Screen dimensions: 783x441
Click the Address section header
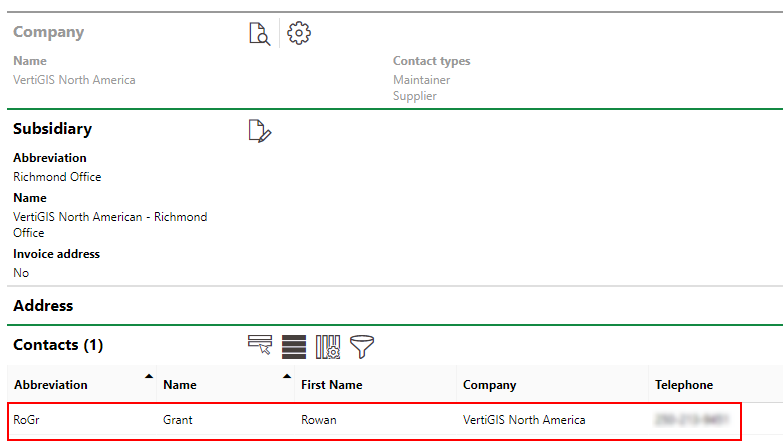(x=43, y=306)
